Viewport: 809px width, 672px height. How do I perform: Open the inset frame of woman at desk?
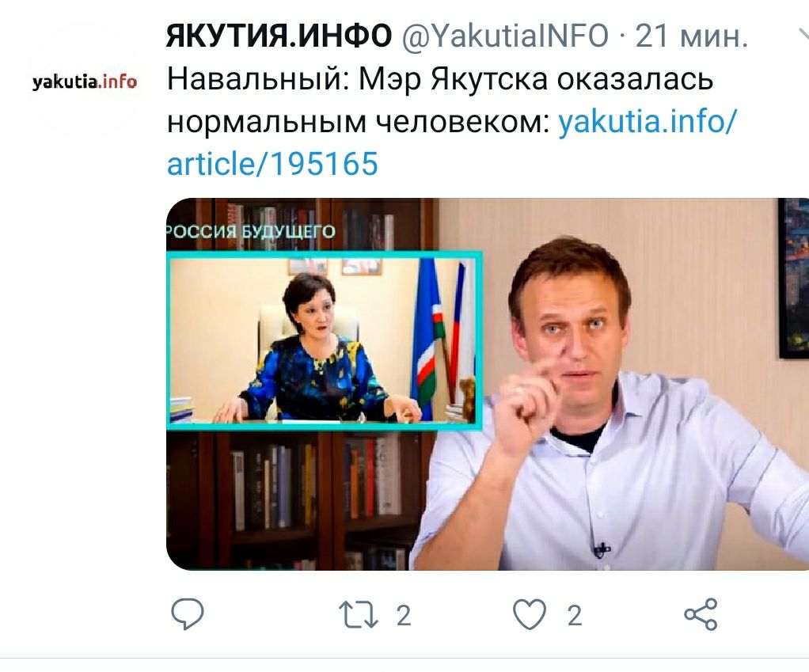(324, 340)
